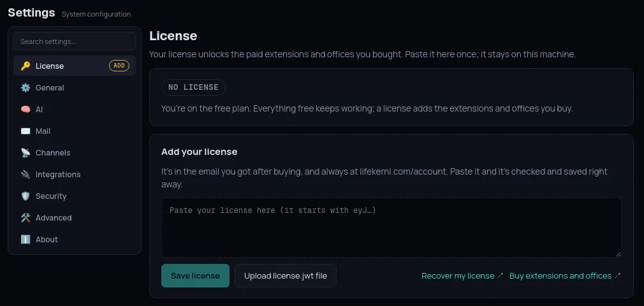The height and width of the screenshot is (306, 644).
Task: Click the satellite dish icon beside Channels
Action: tap(26, 153)
